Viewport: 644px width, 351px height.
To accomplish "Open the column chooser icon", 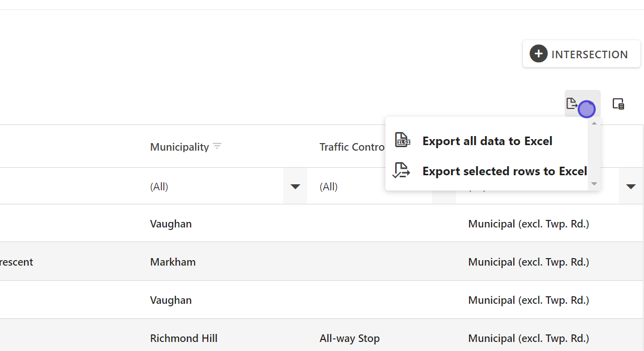I will (618, 104).
